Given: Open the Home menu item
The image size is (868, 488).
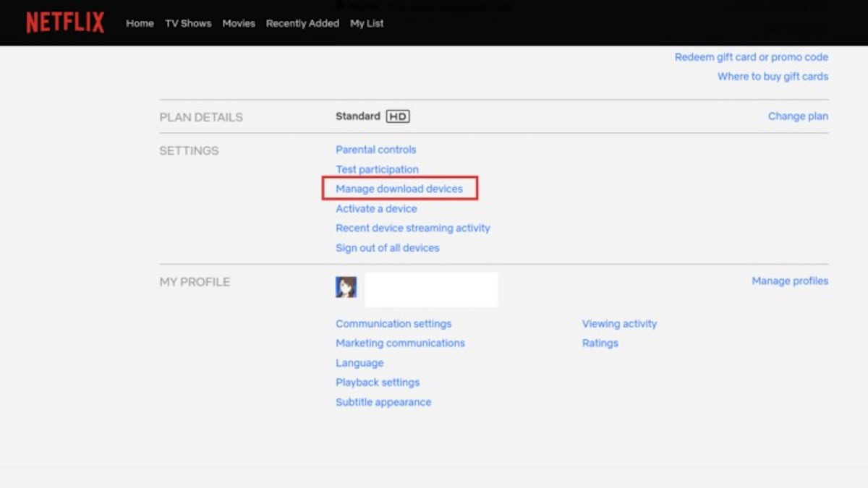Looking at the screenshot, I should coord(140,23).
